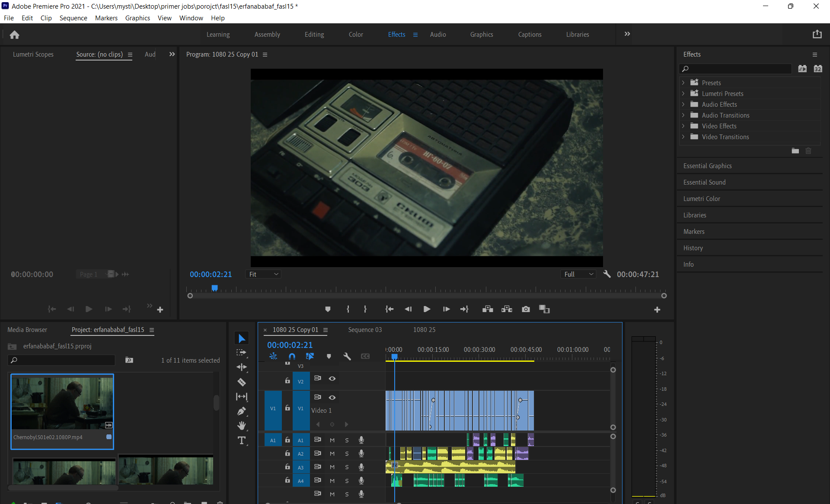Click the Extract button
This screenshot has height=504, width=830.
(x=507, y=309)
